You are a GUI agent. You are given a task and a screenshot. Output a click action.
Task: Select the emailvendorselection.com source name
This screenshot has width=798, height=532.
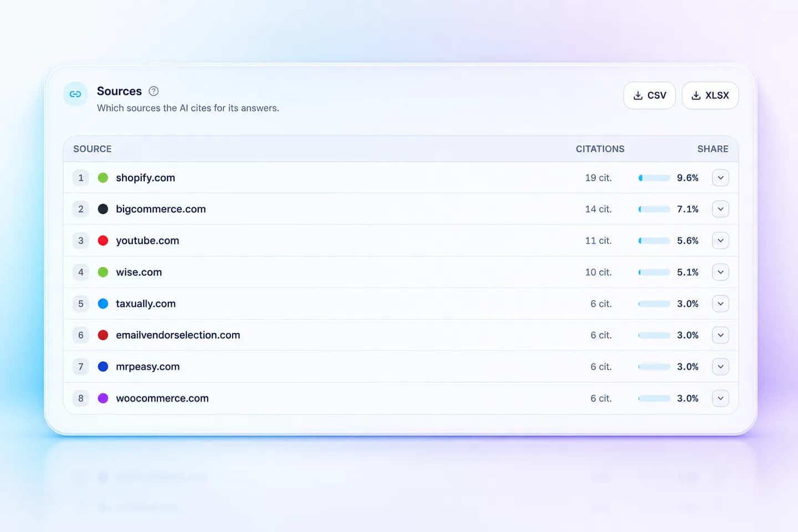point(178,335)
